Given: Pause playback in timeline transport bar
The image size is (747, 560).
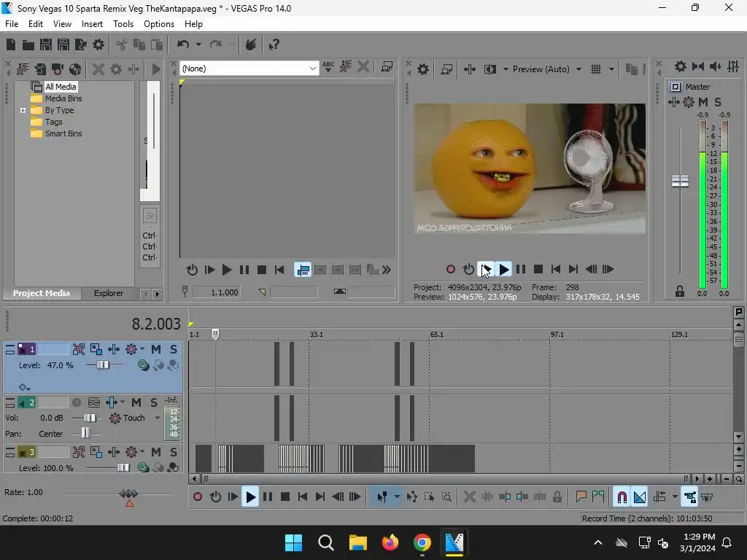Looking at the screenshot, I should coord(268,497).
